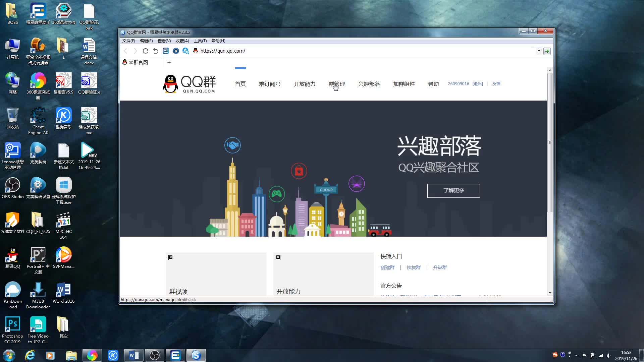The height and width of the screenshot is (362, 644).
Task: Click the blue E toolbar icon
Action: pos(166,51)
